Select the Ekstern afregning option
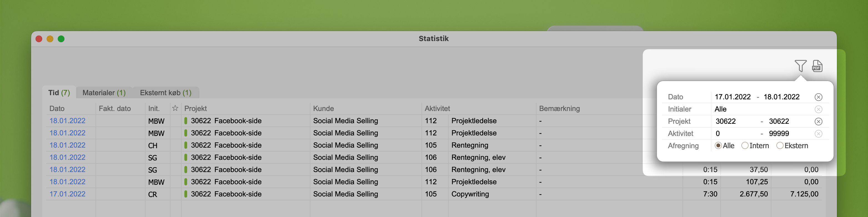 [780, 146]
